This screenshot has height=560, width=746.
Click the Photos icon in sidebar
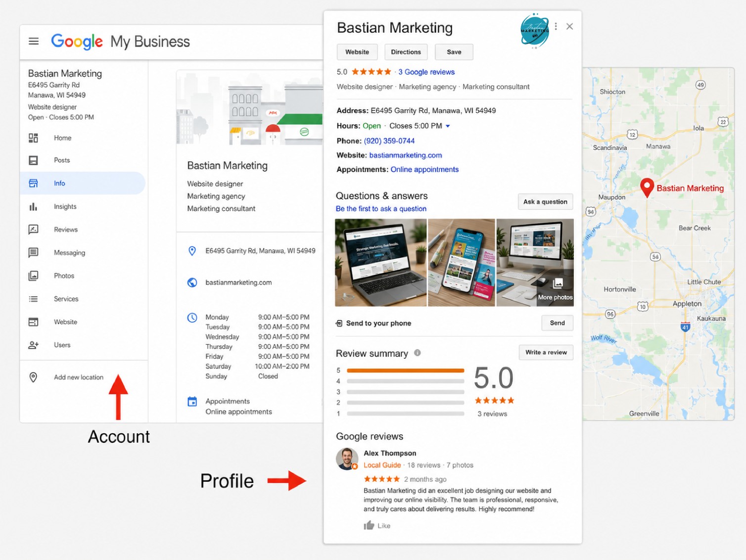tap(33, 276)
